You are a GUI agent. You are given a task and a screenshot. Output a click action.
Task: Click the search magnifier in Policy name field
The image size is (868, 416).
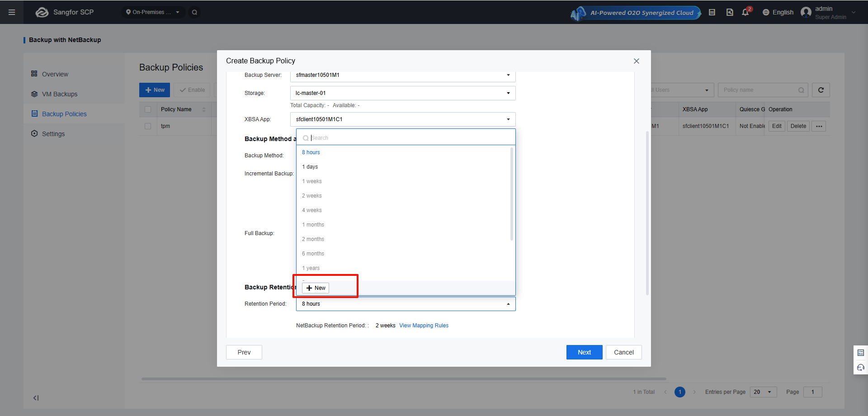pos(801,90)
